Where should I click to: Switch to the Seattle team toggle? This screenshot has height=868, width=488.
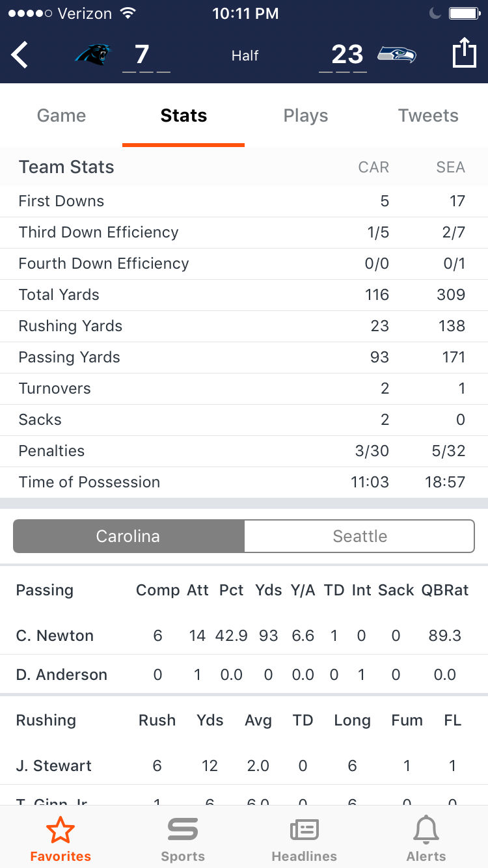pos(360,536)
